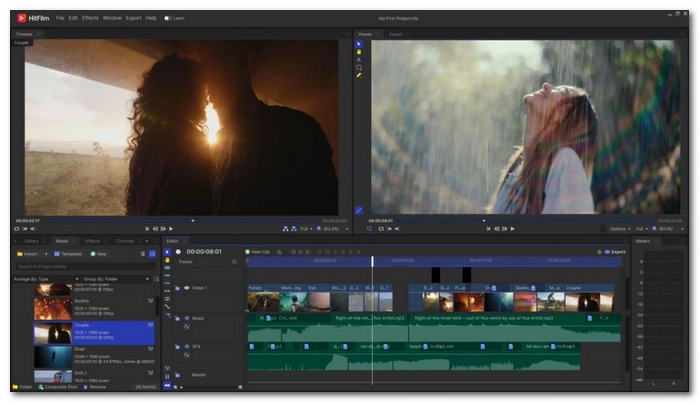Switch to the Export tab beside Viewer

(396, 34)
